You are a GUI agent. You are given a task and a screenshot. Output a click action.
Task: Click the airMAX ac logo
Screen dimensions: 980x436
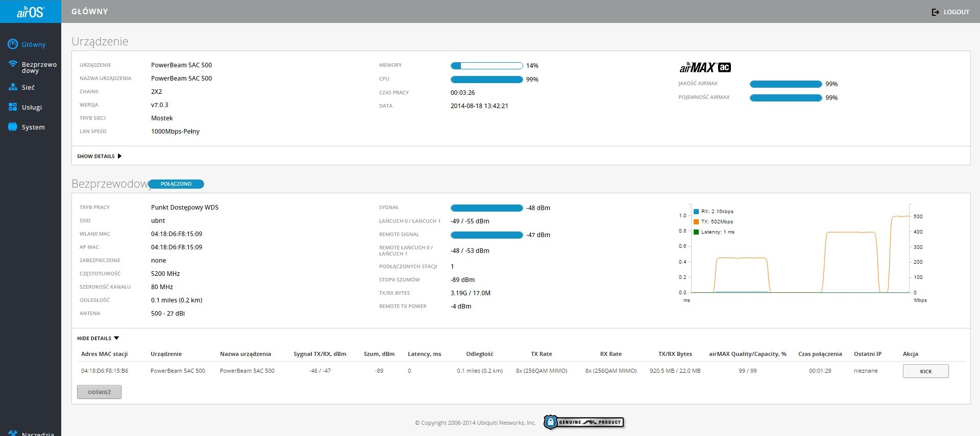(x=705, y=67)
